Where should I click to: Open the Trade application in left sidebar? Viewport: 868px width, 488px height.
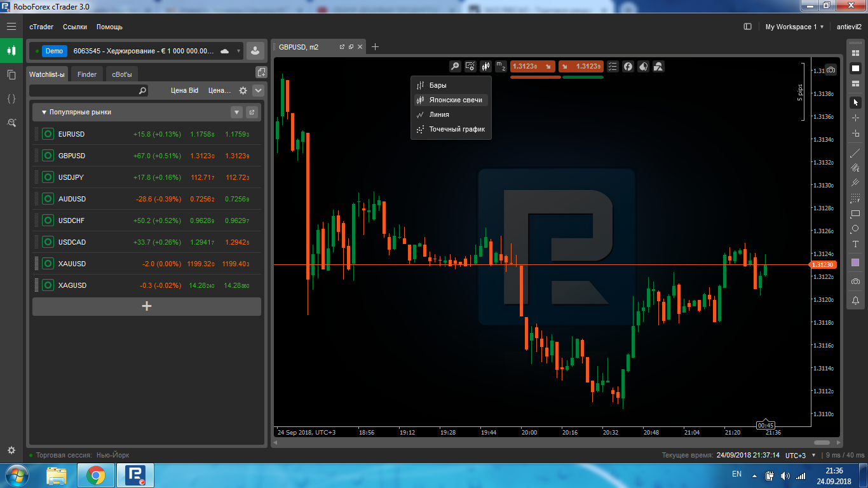11,50
